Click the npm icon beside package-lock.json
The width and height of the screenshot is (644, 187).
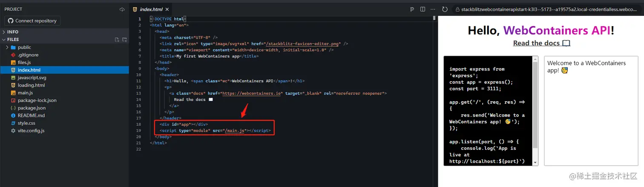[x=13, y=100]
